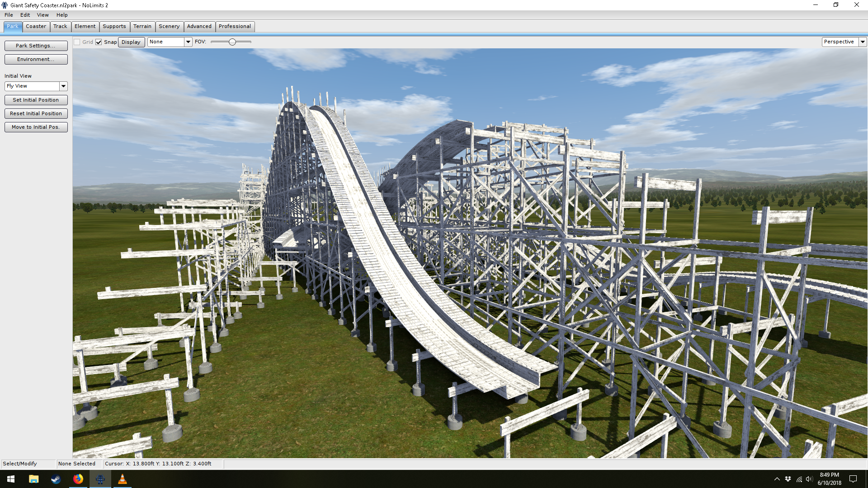The height and width of the screenshot is (488, 868).
Task: Open the Action Center notifications
Action: [853, 479]
